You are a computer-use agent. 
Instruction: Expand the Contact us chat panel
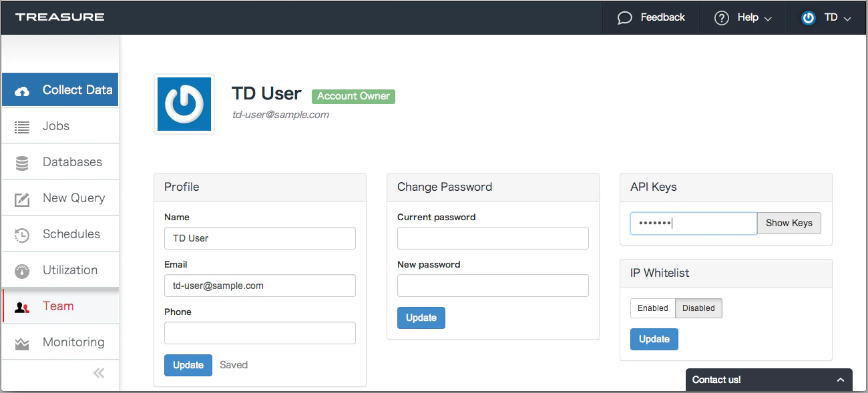point(769,380)
